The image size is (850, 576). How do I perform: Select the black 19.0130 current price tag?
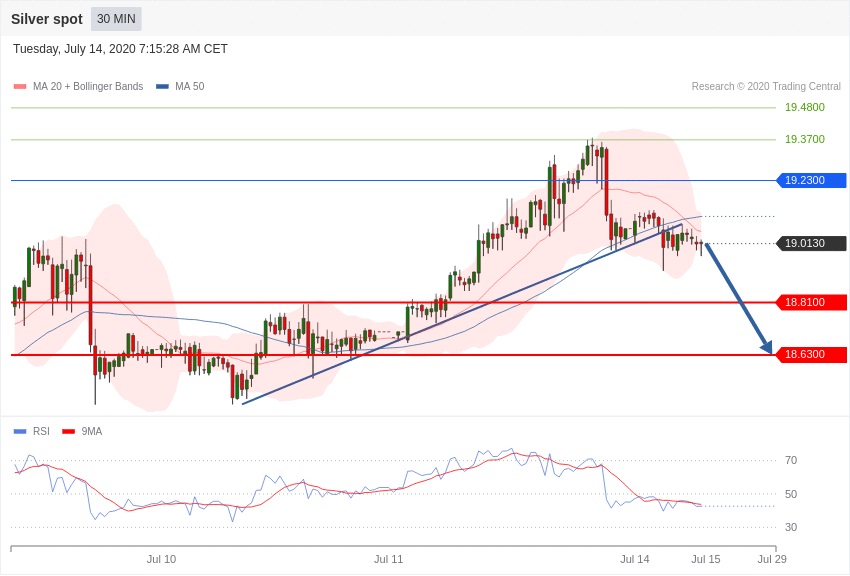[x=811, y=243]
